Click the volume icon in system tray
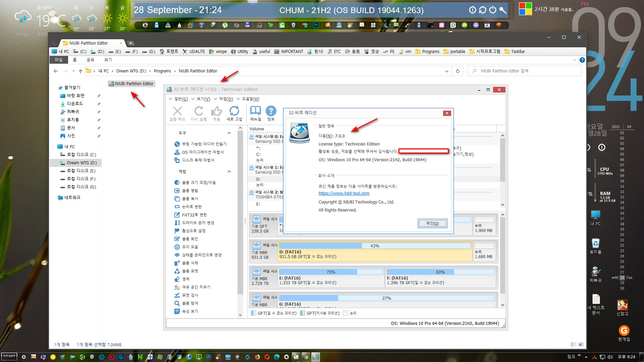This screenshot has height=362, width=644. click(610, 357)
